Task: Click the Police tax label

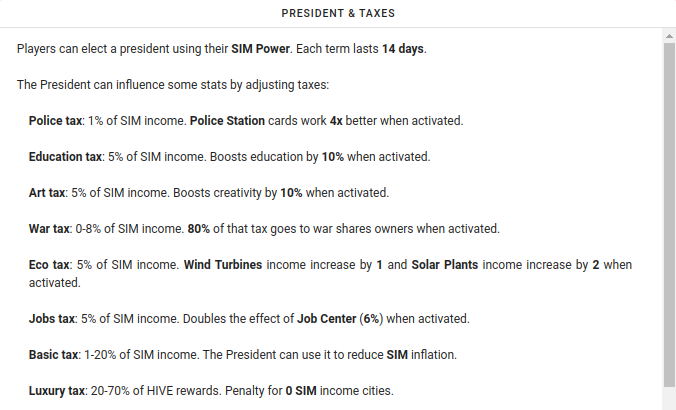Action: (x=55, y=121)
